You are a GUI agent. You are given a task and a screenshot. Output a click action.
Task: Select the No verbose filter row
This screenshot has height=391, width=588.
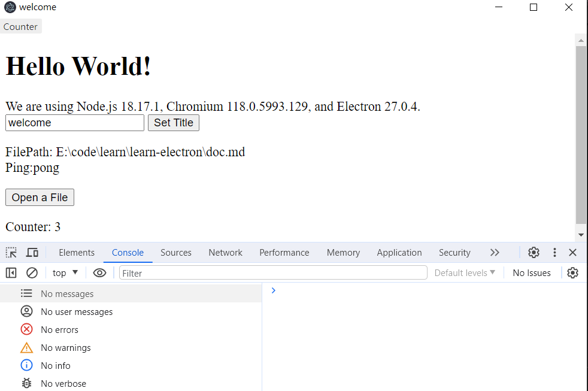(131, 383)
